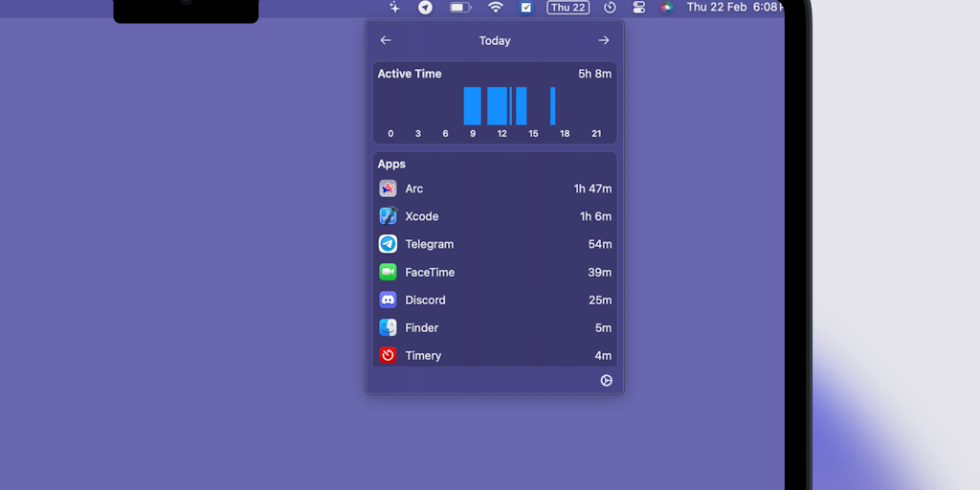Screen dimensions: 980x490
Task: Click the checkmark app icon in the menu bar
Action: [x=526, y=8]
